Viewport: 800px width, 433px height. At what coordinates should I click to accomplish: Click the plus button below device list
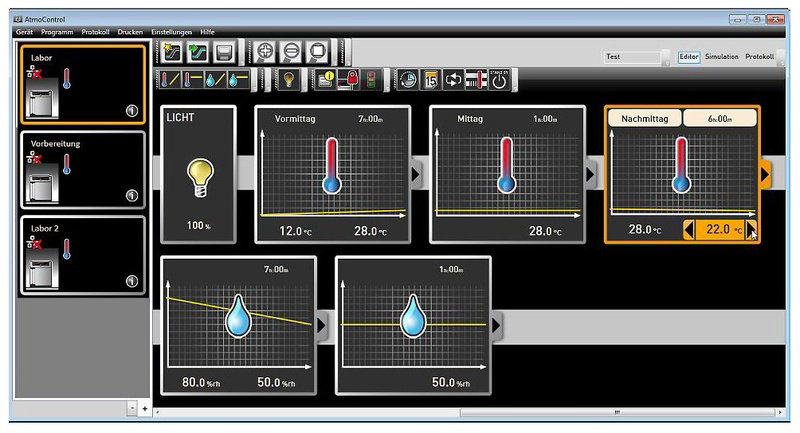(144, 408)
